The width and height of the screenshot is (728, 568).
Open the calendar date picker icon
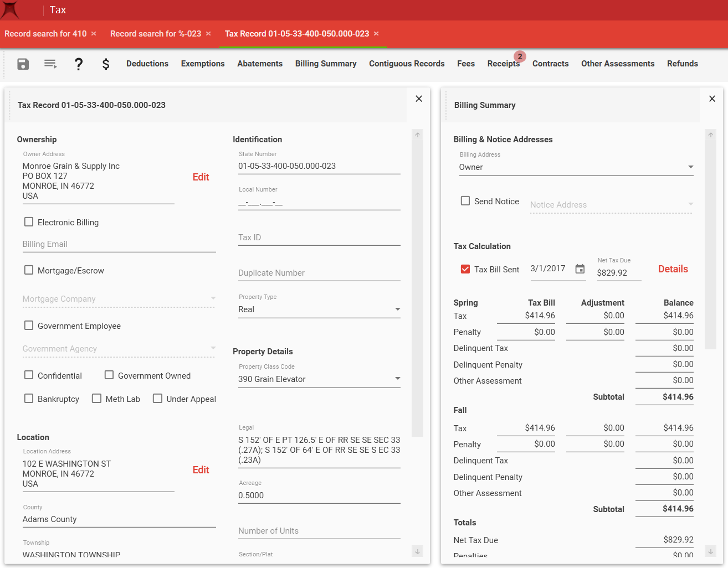pos(580,269)
